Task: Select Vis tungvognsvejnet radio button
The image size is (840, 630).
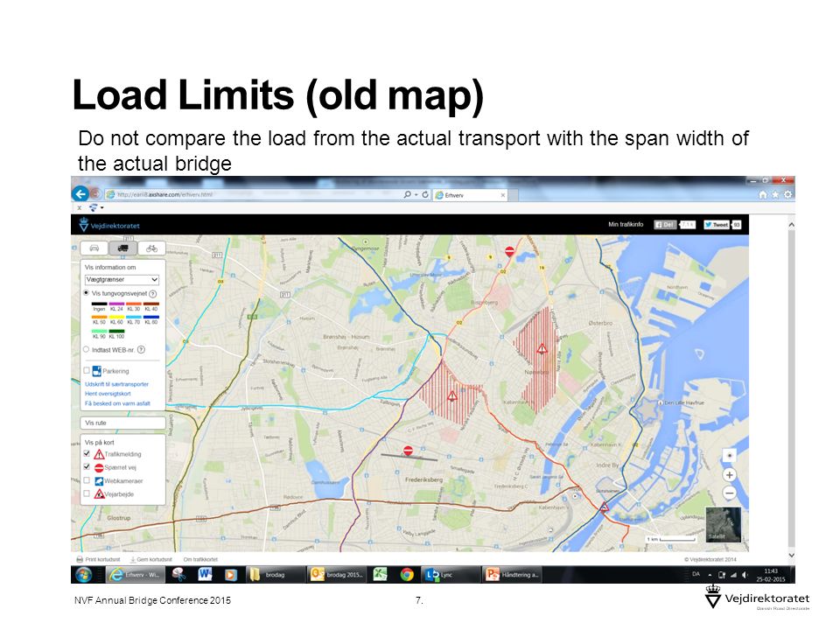Action: pos(87,293)
